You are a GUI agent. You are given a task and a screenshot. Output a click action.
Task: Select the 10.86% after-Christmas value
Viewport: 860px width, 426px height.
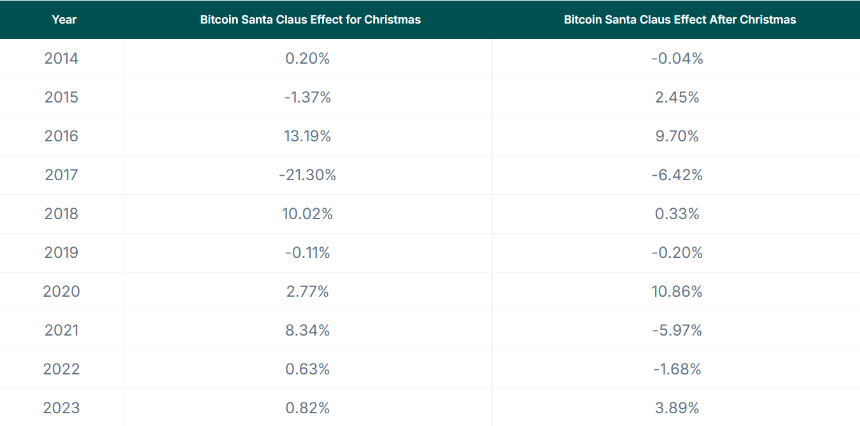(677, 292)
